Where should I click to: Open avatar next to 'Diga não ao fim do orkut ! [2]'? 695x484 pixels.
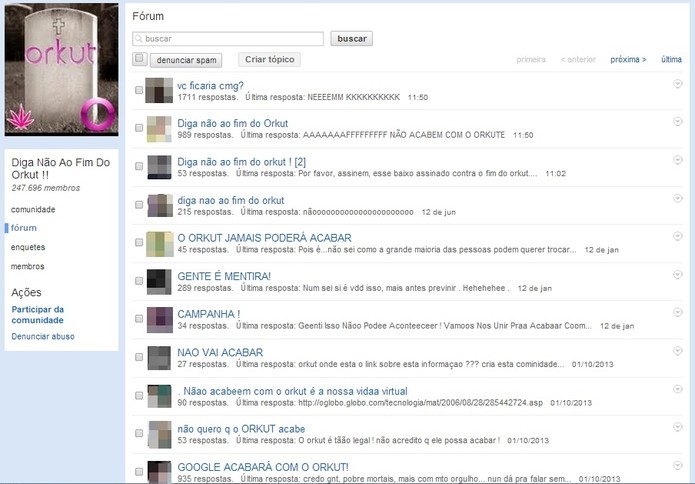point(159,167)
